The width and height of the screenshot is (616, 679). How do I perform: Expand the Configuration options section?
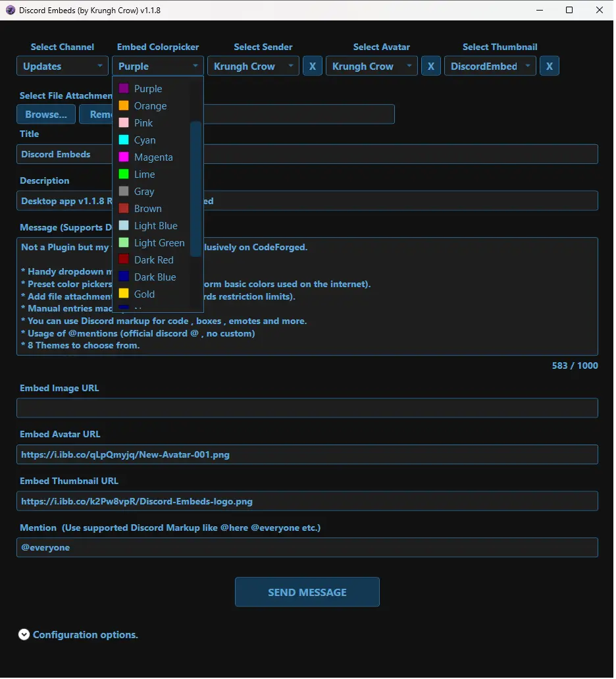24,635
